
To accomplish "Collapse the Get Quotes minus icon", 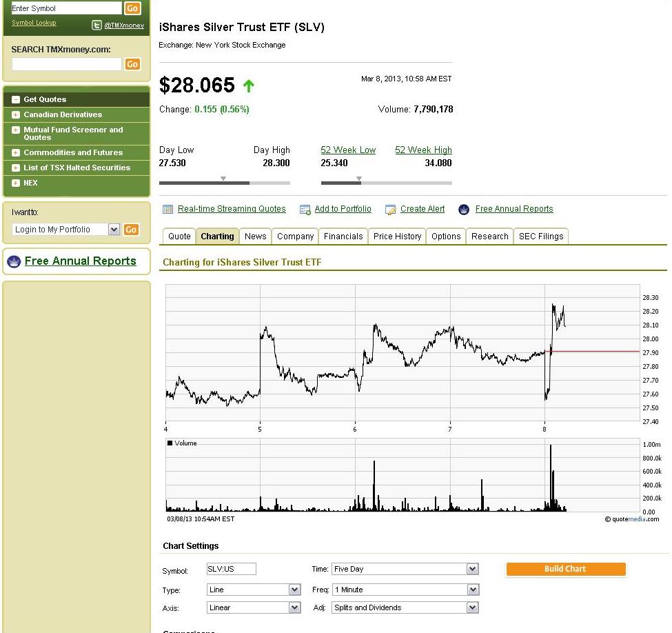I will click(x=16, y=99).
